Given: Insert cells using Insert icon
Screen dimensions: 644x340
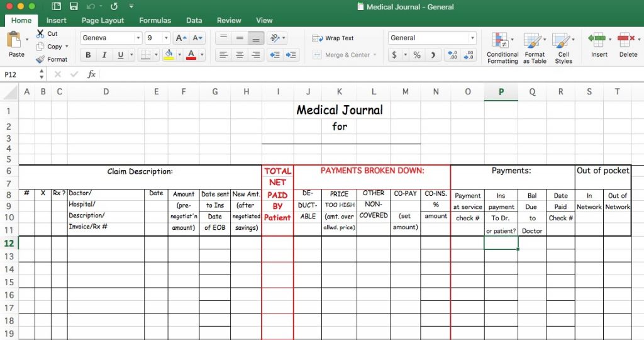Looking at the screenshot, I should [597, 40].
